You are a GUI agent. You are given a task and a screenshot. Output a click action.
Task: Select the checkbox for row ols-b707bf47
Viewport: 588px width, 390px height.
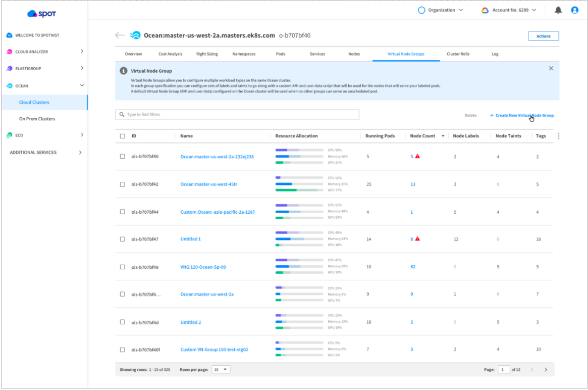point(122,239)
